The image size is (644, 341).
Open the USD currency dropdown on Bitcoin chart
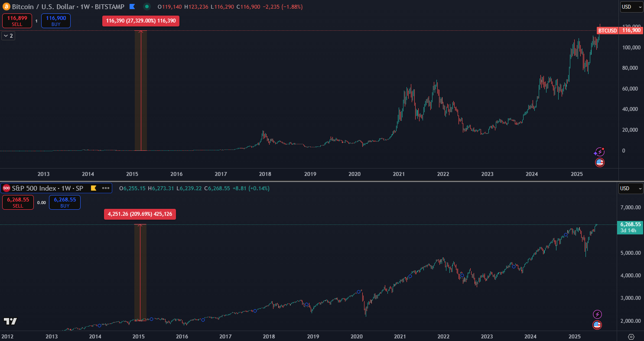click(x=631, y=6)
